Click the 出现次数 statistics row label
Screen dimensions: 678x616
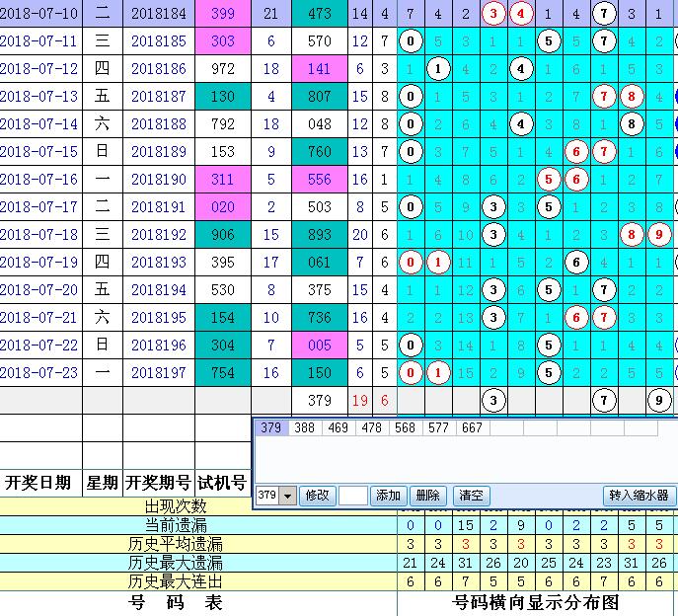[176, 506]
